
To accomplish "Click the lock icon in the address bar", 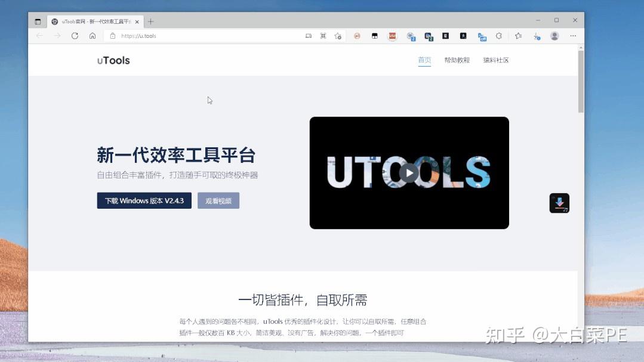I will 112,36.
